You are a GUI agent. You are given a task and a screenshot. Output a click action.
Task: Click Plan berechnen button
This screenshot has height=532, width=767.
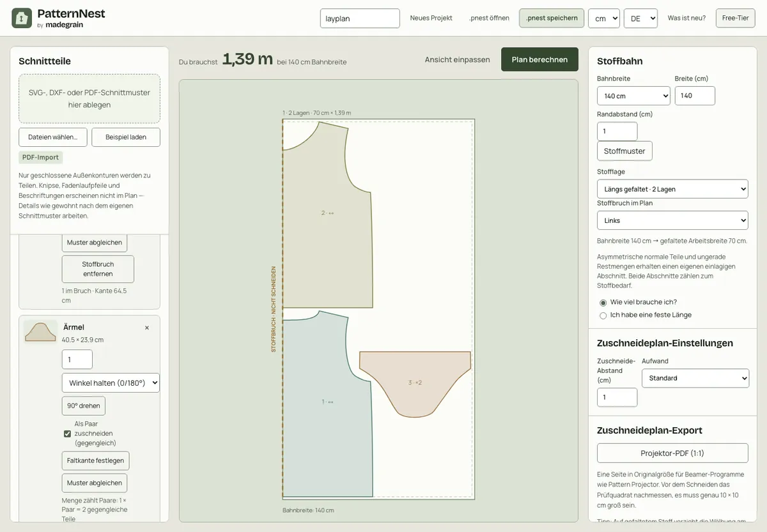pyautogui.click(x=539, y=59)
